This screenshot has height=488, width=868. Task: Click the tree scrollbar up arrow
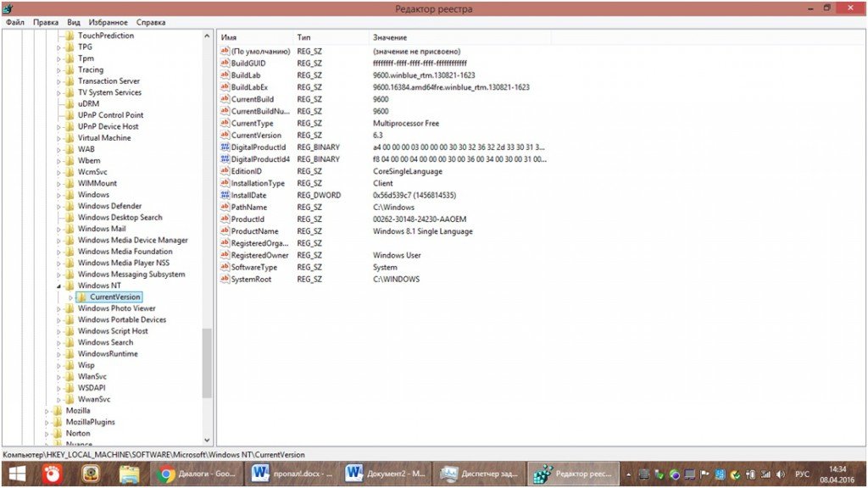[207, 36]
